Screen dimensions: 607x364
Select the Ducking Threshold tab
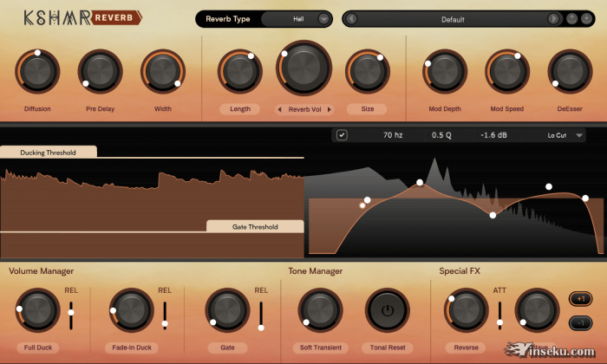coord(48,153)
